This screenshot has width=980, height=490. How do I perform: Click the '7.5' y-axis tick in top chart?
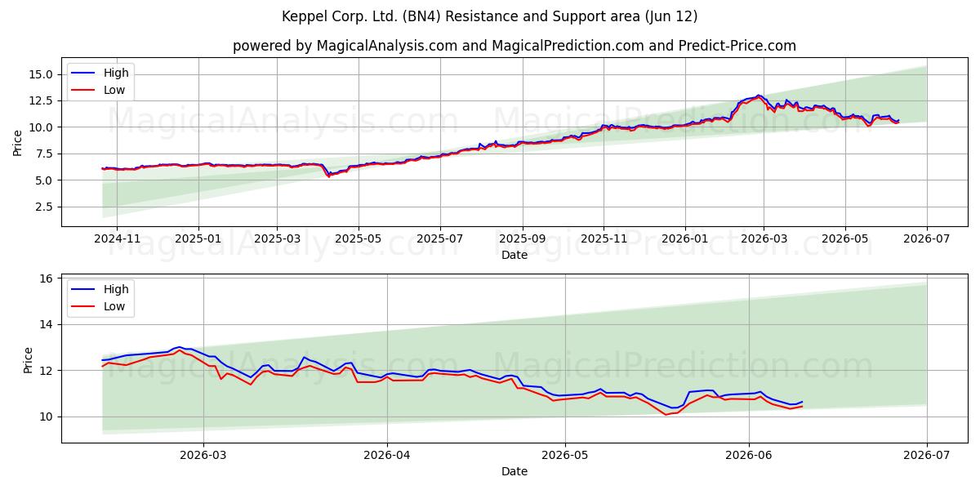tap(46, 154)
